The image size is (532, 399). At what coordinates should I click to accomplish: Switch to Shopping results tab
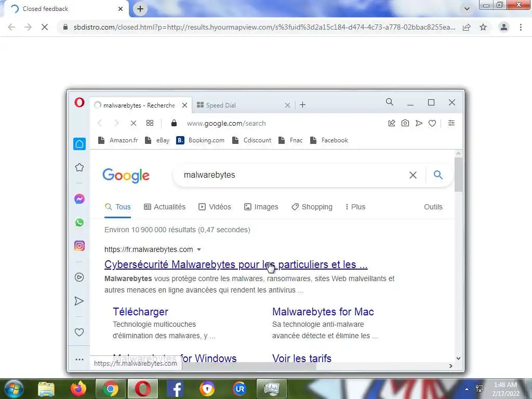point(312,207)
